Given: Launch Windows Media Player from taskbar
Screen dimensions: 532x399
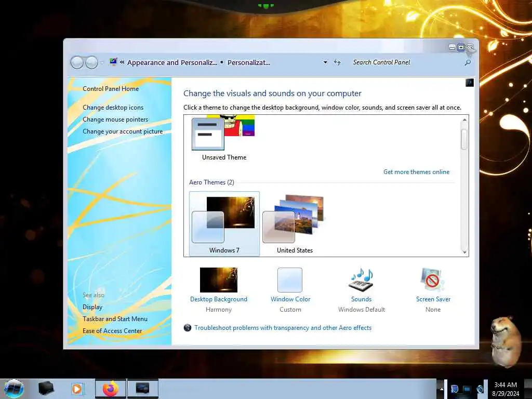Looking at the screenshot, I should (77, 389).
